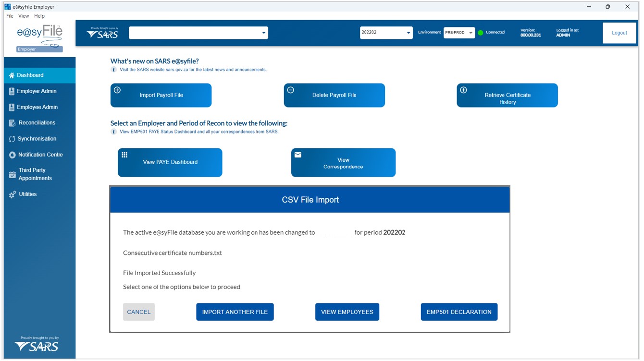
Task: Click envelope icon on View Correspondence
Action: (298, 155)
